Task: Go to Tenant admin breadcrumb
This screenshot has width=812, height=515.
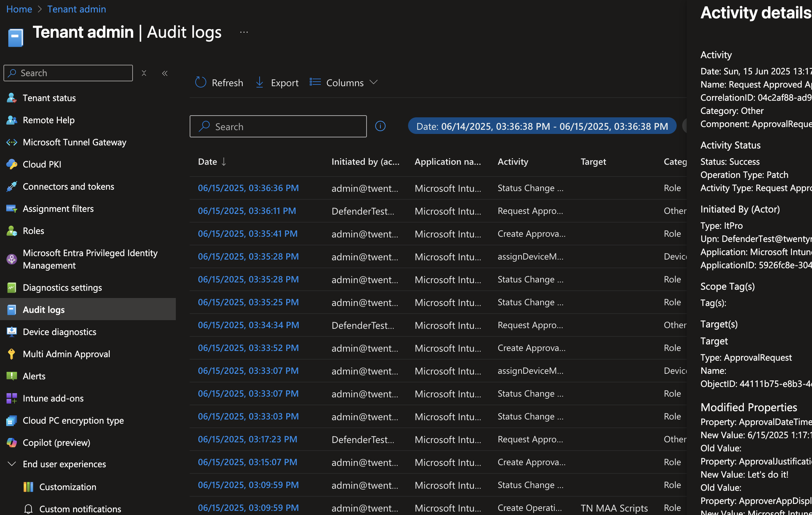Action: point(76,9)
